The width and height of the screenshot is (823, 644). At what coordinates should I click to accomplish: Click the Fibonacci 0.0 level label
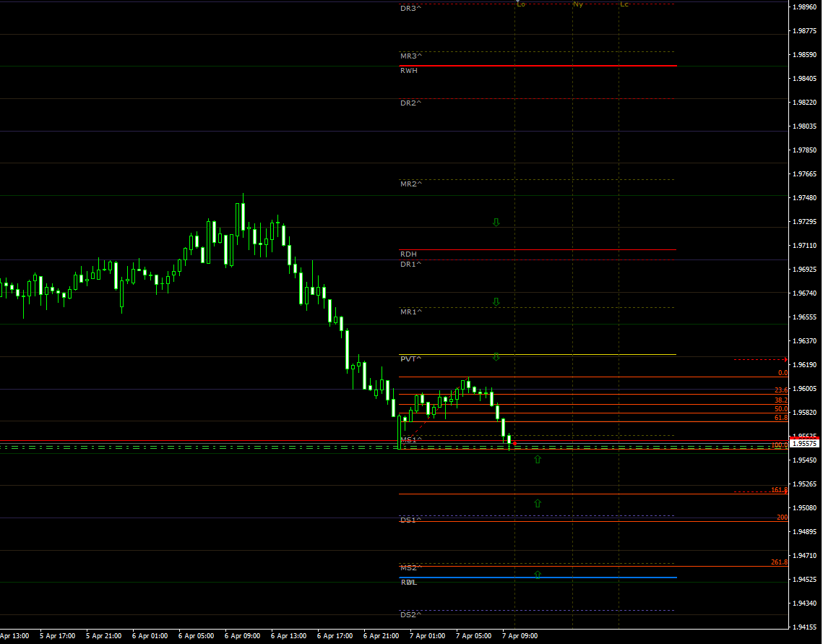pyautogui.click(x=783, y=373)
